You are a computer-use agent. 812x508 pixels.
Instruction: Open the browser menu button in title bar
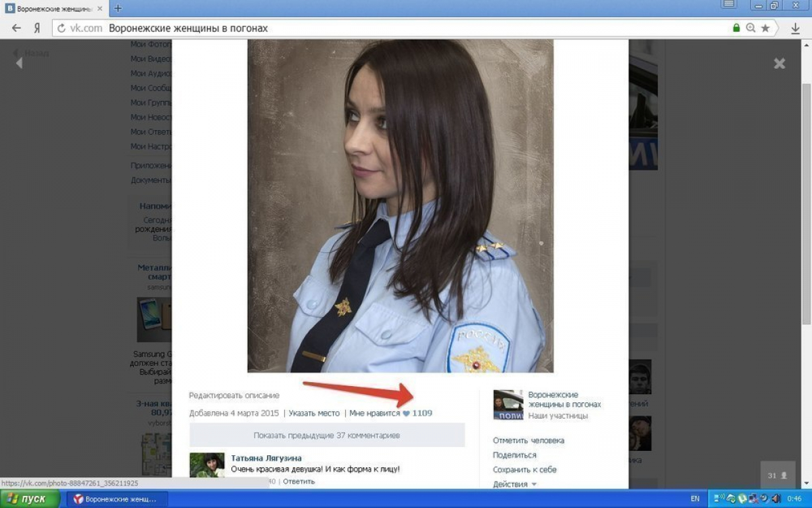point(729,5)
